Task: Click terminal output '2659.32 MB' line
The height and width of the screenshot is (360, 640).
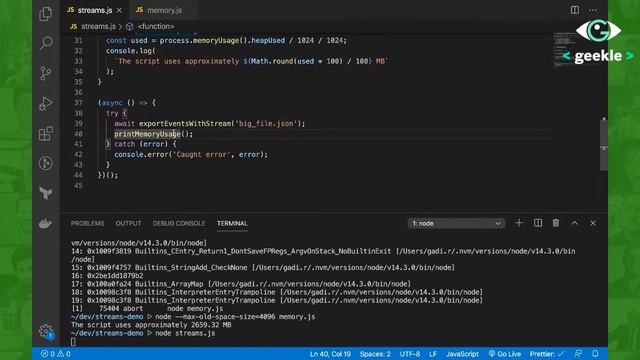Action: pyautogui.click(x=151, y=325)
